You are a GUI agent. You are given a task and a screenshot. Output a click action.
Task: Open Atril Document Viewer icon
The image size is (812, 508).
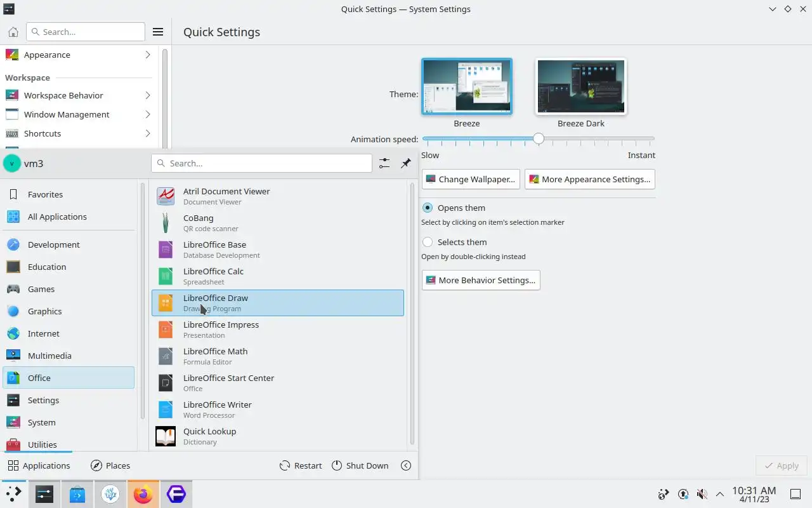166,196
